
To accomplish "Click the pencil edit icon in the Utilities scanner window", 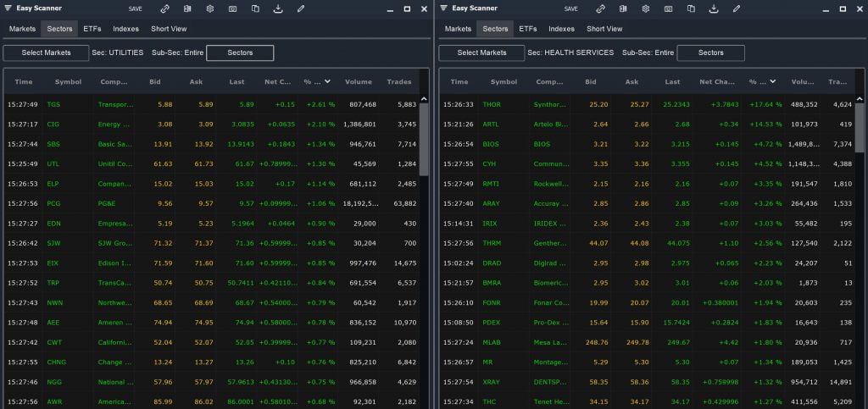I will tap(301, 8).
